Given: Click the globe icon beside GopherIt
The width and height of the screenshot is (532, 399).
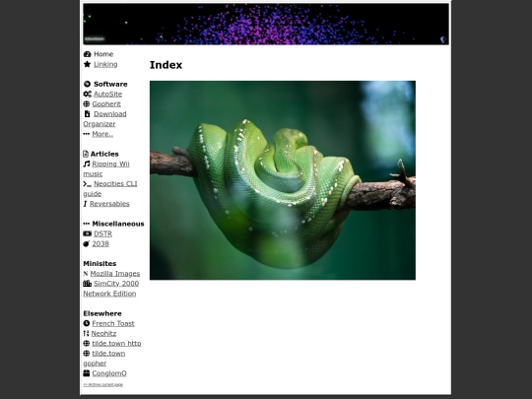Looking at the screenshot, I should tap(87, 103).
